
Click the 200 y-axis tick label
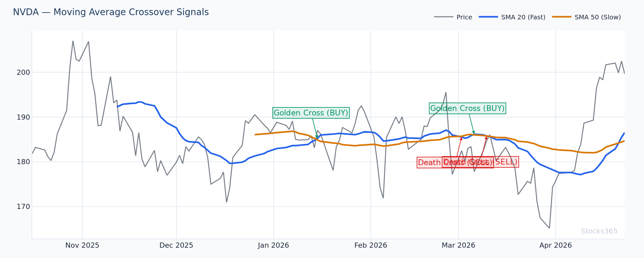coord(23,73)
